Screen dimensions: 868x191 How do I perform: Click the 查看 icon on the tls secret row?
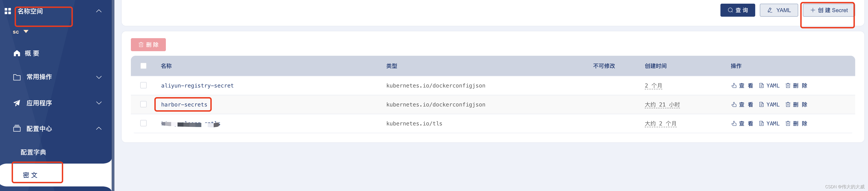[x=734, y=123]
